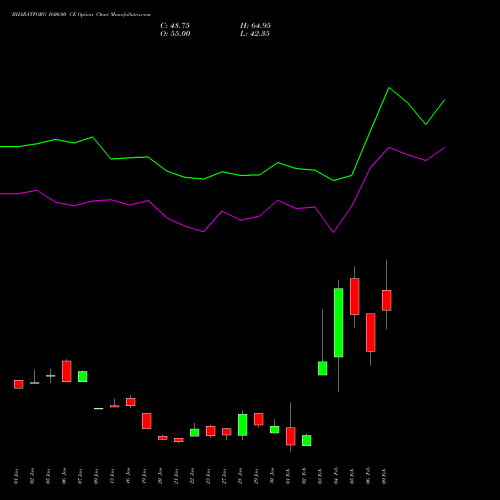Click the red candle for 19 Jan
This screenshot has width=500, height=500.
click(147, 421)
